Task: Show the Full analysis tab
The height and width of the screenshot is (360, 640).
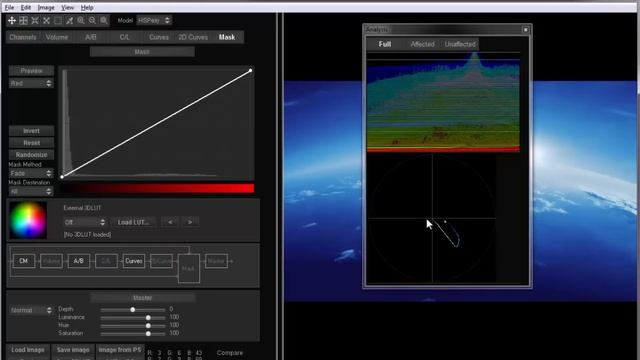Action: coord(384,44)
